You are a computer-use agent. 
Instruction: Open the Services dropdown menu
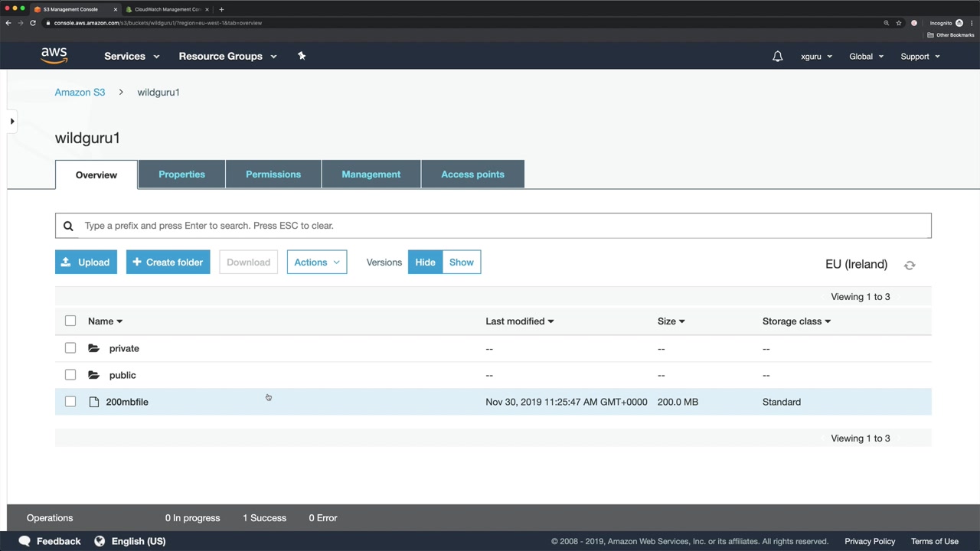click(x=132, y=56)
